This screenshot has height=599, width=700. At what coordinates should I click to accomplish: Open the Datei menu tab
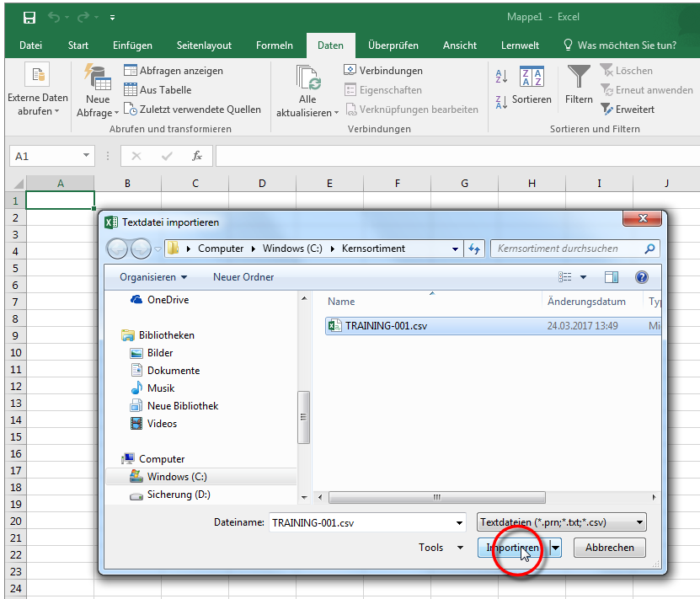point(31,45)
